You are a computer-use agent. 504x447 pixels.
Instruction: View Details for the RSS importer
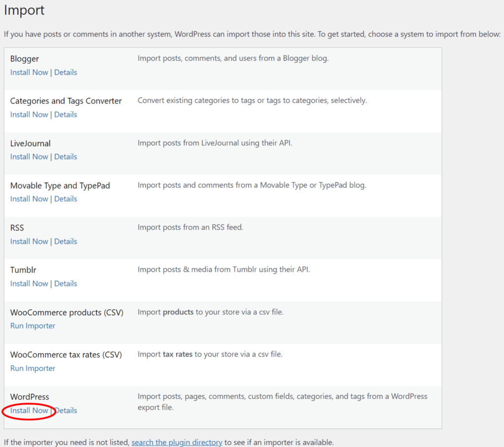coord(65,241)
